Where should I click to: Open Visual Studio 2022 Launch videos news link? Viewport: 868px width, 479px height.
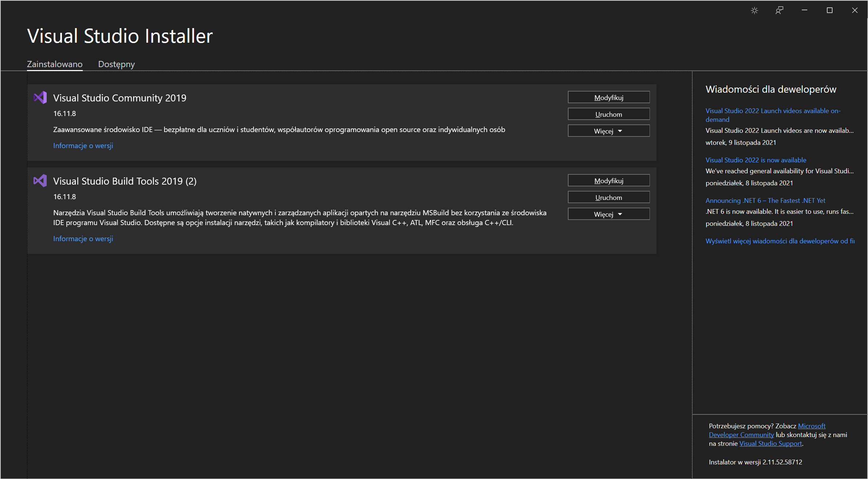click(773, 115)
